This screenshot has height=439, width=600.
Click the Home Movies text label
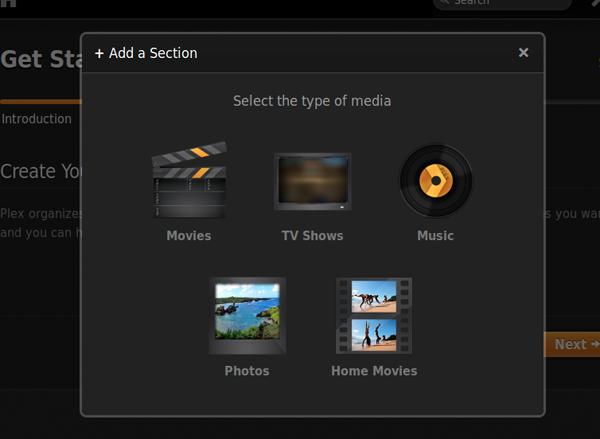pos(374,371)
